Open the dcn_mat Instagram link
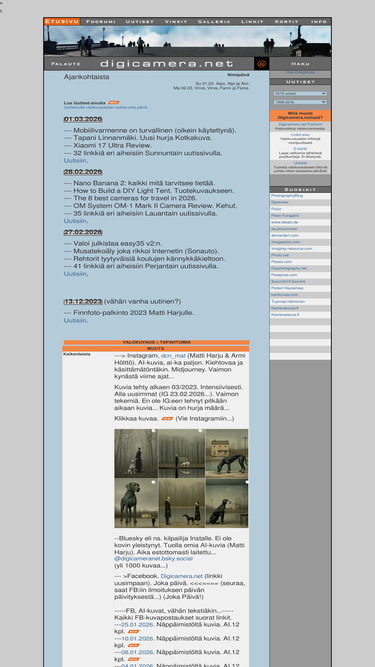Image resolution: width=375 pixels, height=667 pixels. (x=173, y=356)
